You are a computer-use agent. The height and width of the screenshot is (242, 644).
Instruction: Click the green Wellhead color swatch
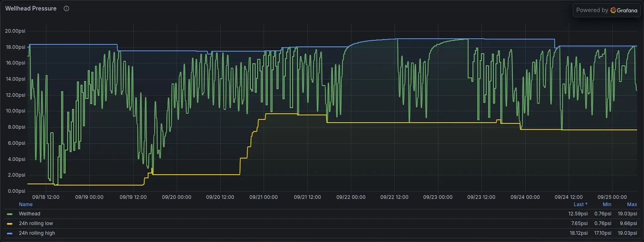[x=10, y=214]
